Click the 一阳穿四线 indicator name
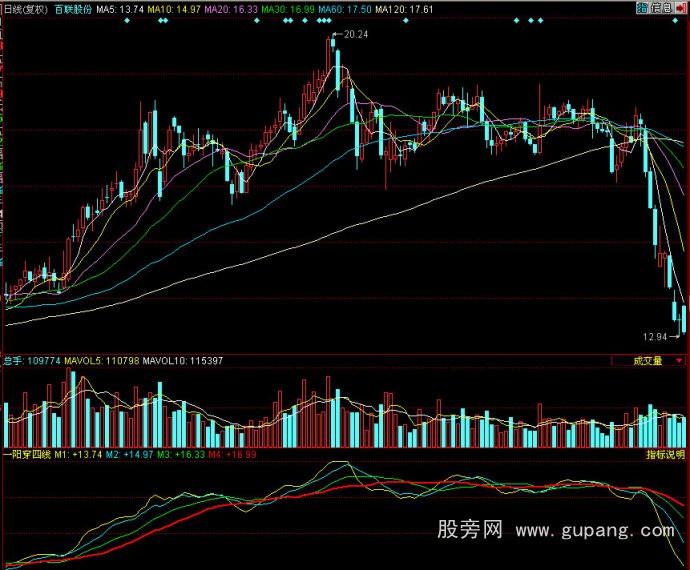This screenshot has width=690, height=570. pyautogui.click(x=27, y=454)
